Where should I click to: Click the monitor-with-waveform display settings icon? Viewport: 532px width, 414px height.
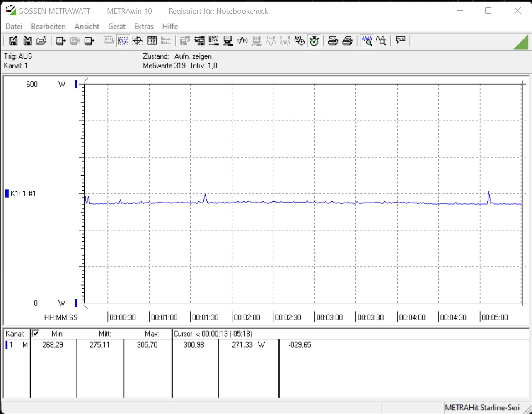click(x=227, y=41)
